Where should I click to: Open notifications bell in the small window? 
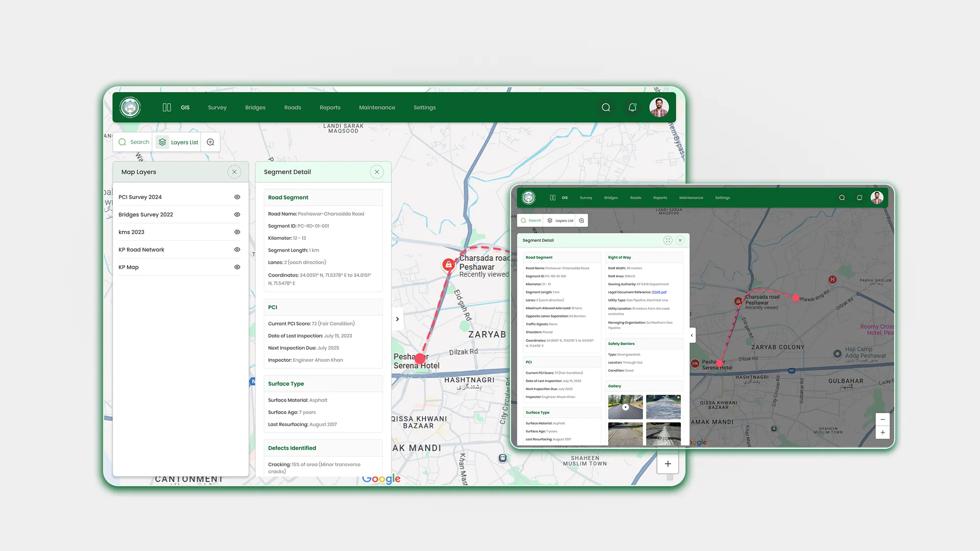(860, 197)
